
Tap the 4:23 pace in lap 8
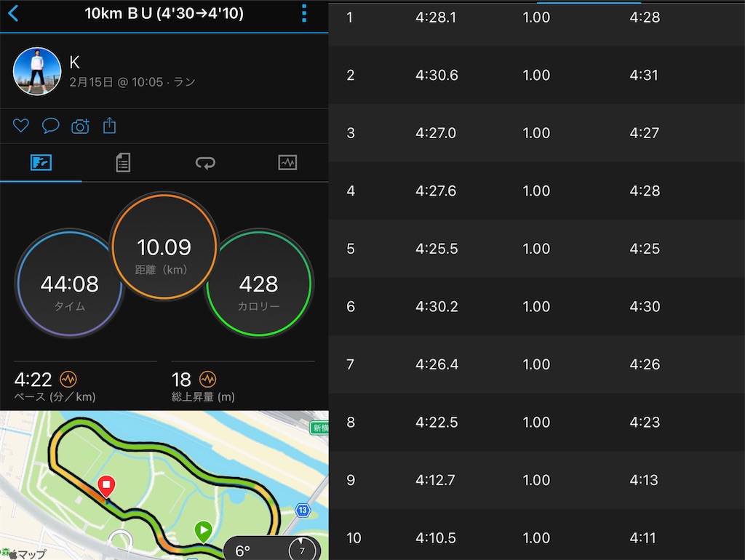645,423
